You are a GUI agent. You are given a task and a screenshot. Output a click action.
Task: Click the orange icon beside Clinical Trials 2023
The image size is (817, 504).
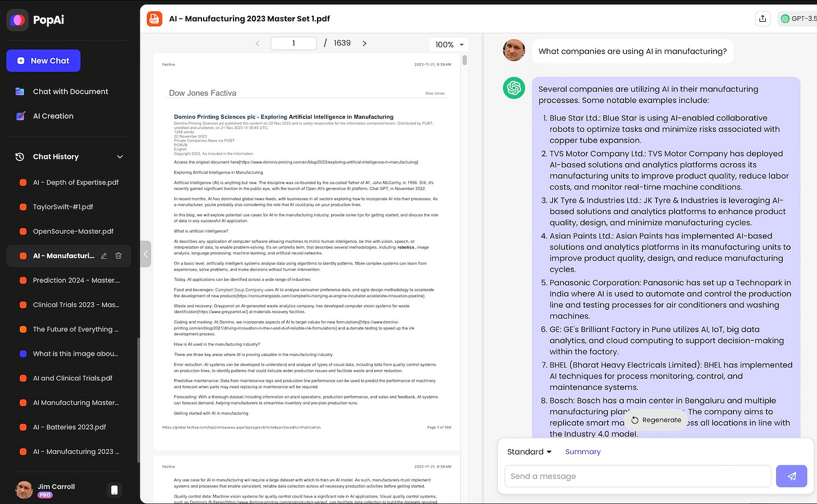[x=23, y=305]
